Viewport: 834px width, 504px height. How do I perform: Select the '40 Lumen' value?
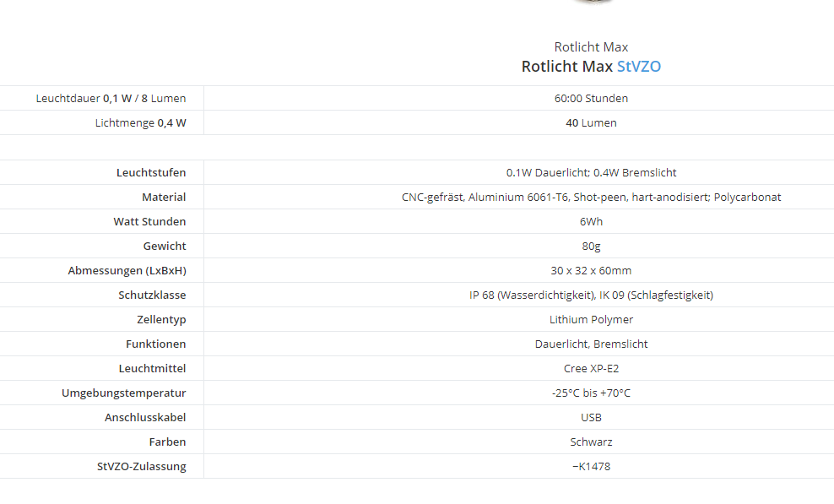(591, 123)
